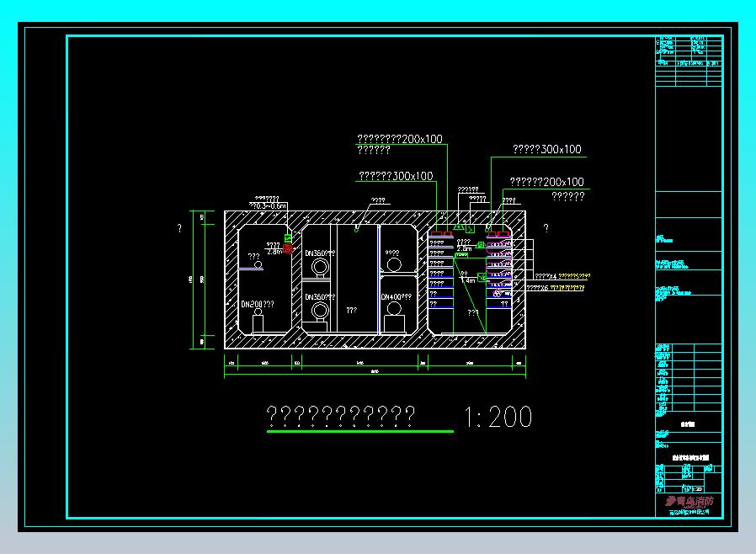
Task: Select the green square symbol near 1.4m
Action: pos(482,277)
